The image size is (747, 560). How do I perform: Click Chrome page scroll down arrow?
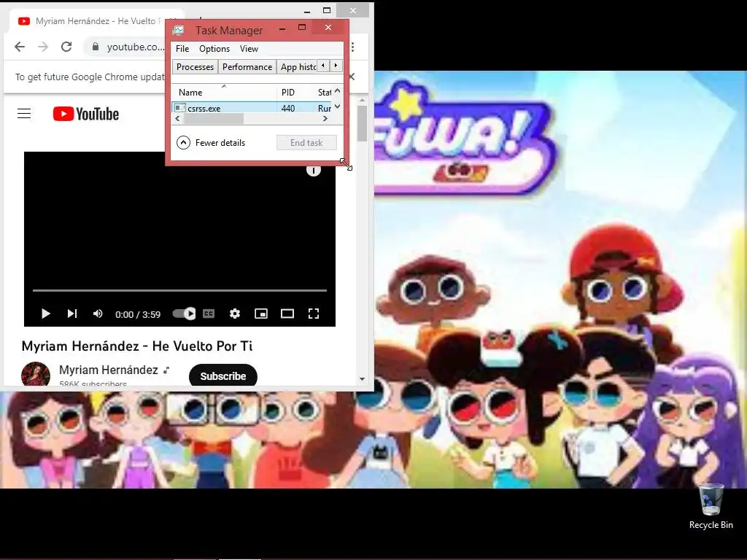coord(362,379)
